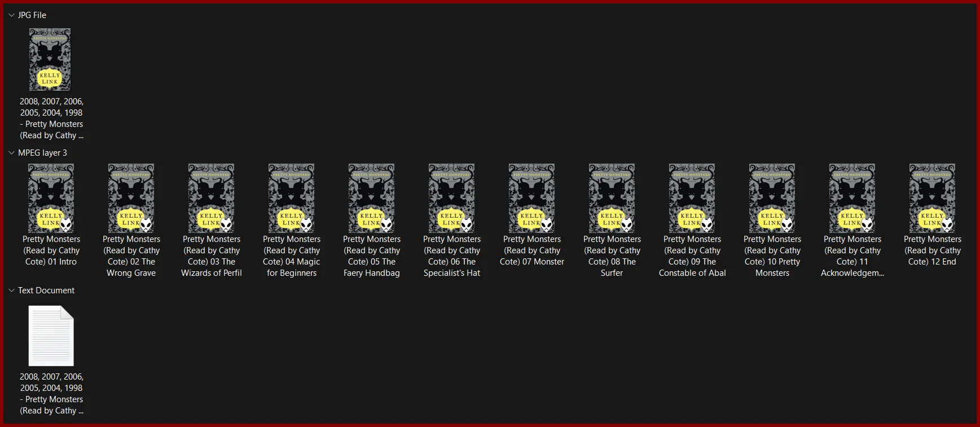
Task: Click file name ending in 04 Magic for Beginners
Action: (292, 256)
